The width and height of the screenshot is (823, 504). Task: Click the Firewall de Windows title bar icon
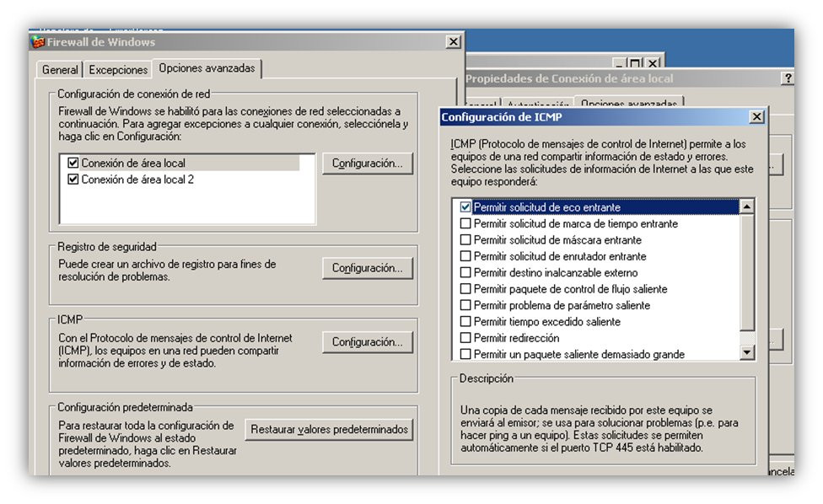38,42
